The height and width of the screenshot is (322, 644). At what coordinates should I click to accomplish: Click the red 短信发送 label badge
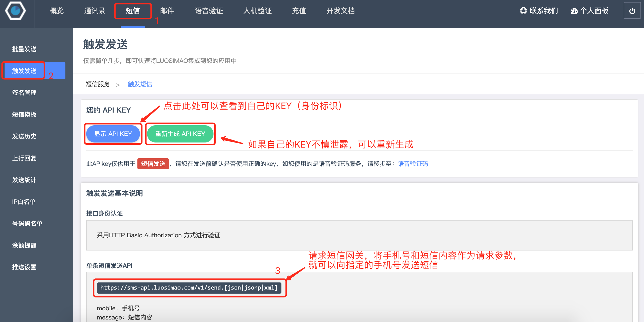click(153, 164)
